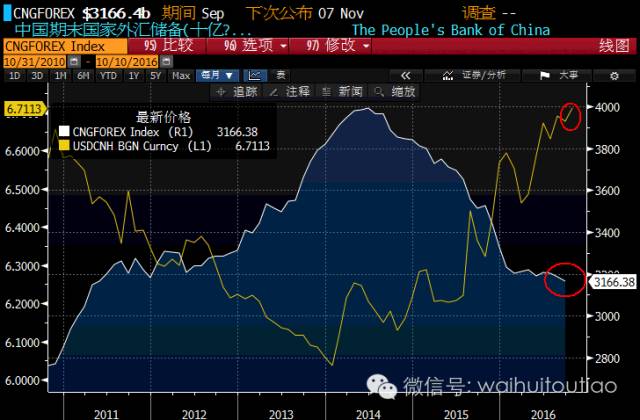This screenshot has height=420, width=640.
Task: Select 5Y time range
Action: (156, 76)
